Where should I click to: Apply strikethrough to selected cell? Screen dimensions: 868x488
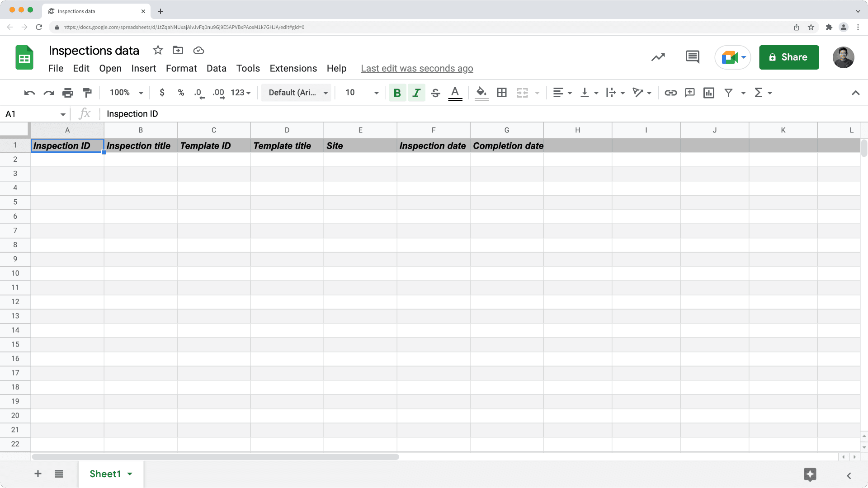435,92
